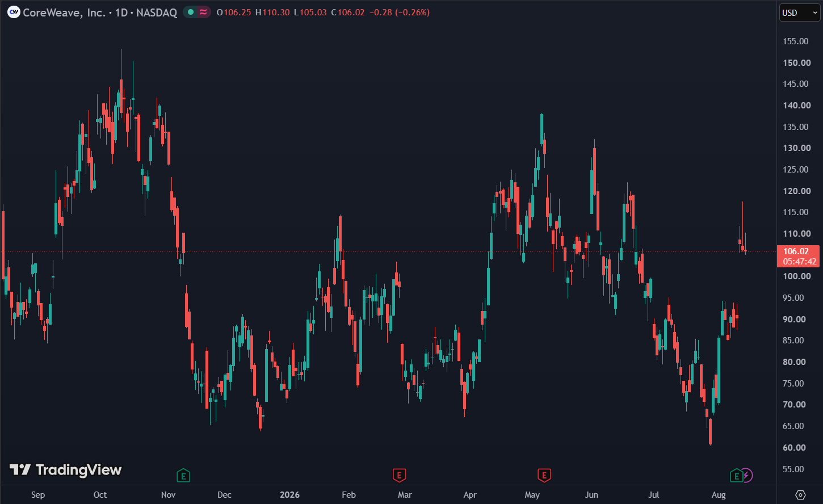
Task: Click the Mar label on the time axis
Action: pos(405,495)
